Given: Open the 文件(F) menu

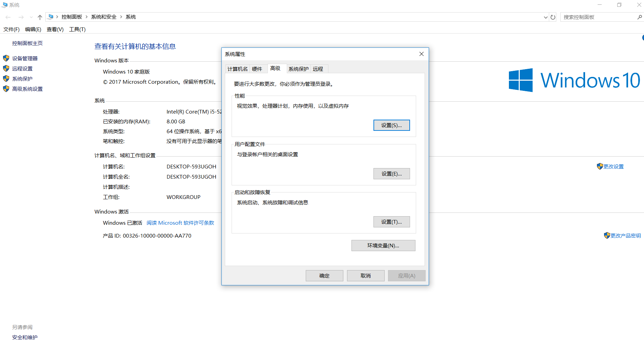Looking at the screenshot, I should point(12,29).
